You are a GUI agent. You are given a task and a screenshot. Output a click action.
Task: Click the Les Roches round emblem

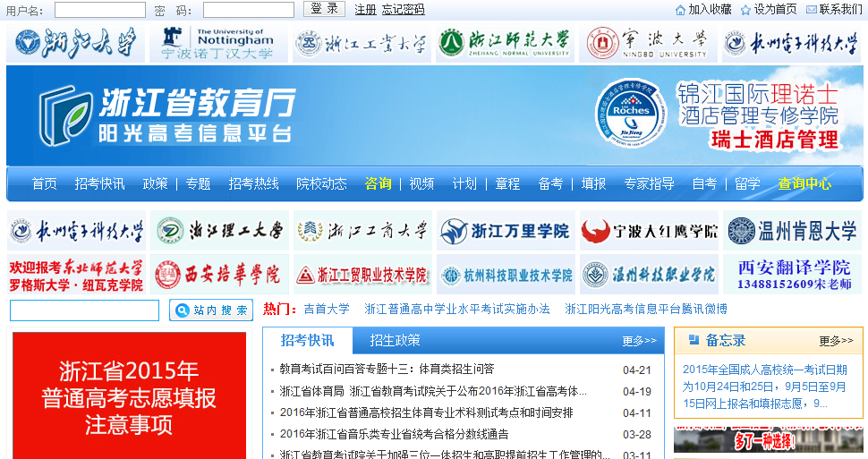click(x=631, y=114)
